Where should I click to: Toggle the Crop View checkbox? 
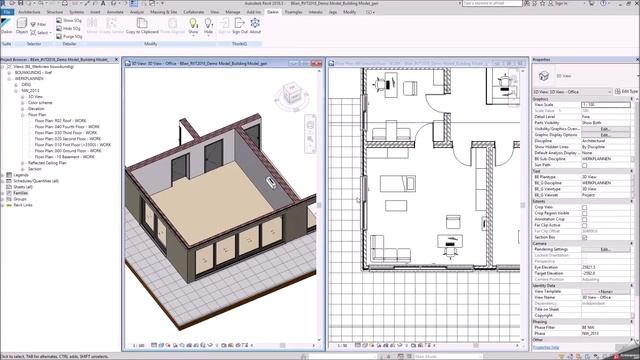584,207
